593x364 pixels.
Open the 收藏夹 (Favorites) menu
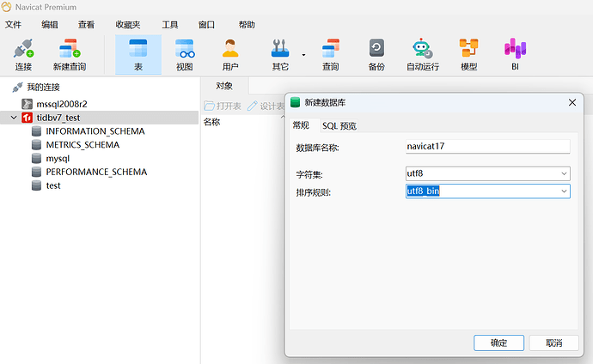pos(128,25)
